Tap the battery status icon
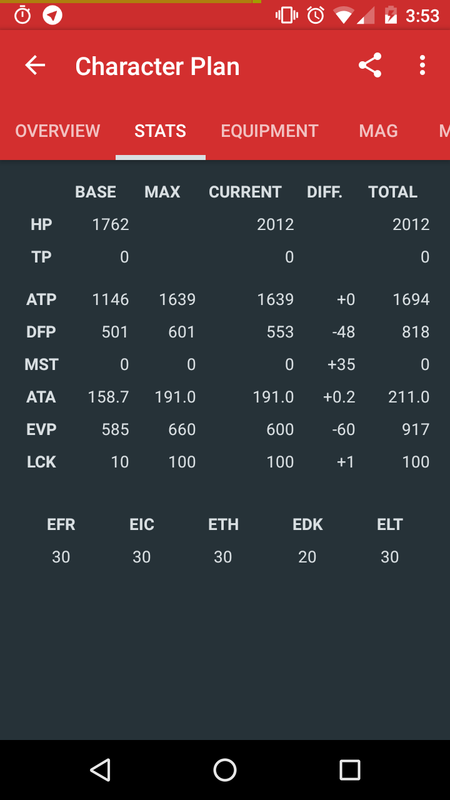This screenshot has width=450, height=800. (x=390, y=16)
